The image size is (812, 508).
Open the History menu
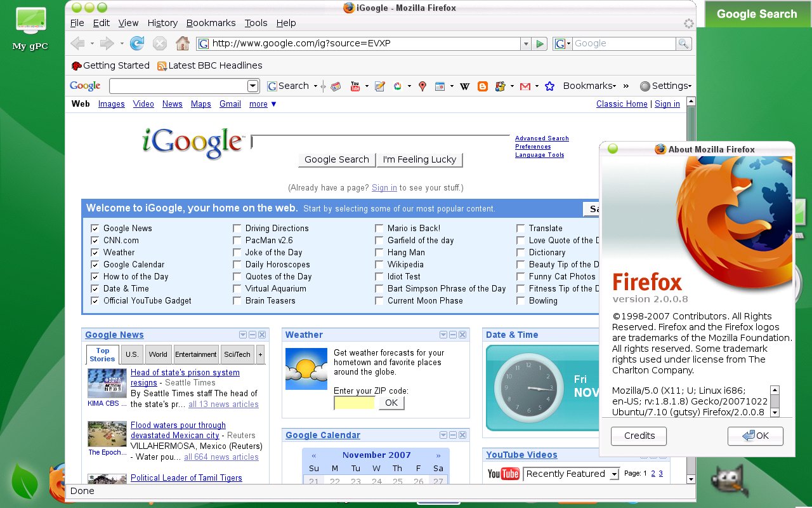point(162,23)
